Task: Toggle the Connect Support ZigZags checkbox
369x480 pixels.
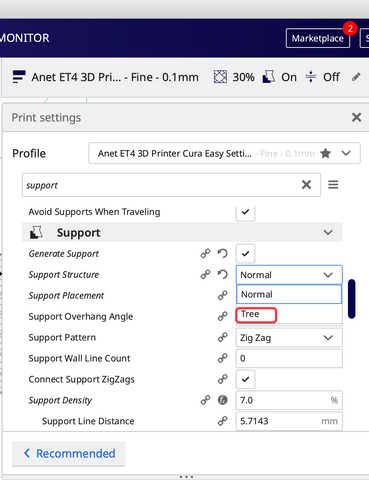Action: (x=245, y=379)
